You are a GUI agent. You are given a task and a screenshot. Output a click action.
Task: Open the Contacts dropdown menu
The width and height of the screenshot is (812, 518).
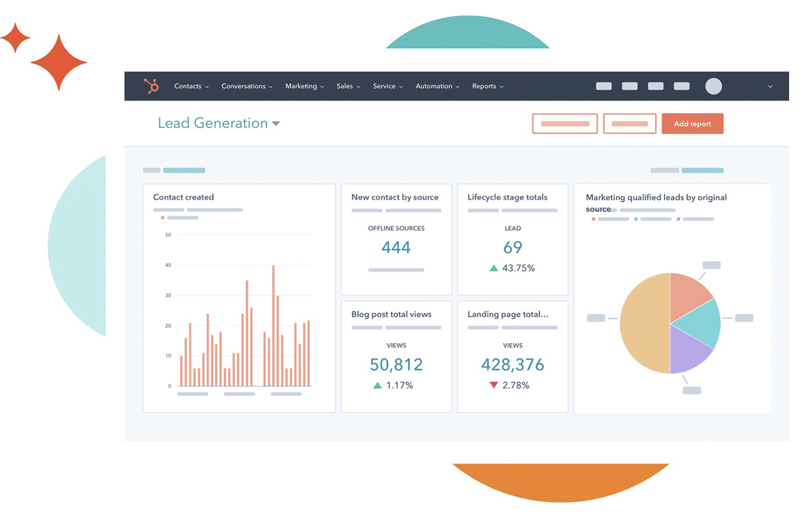point(191,86)
